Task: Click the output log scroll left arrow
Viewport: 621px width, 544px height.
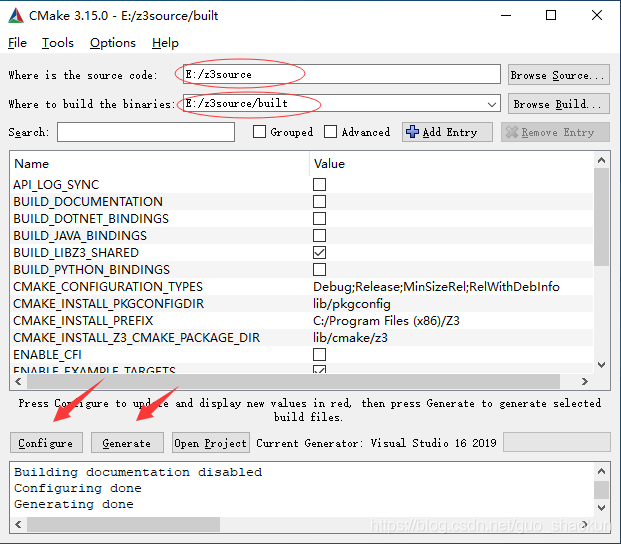Action: pyautogui.click(x=18, y=524)
